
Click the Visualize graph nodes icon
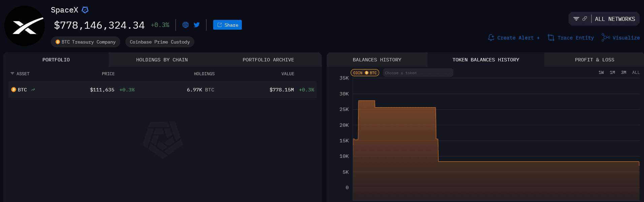point(606,38)
